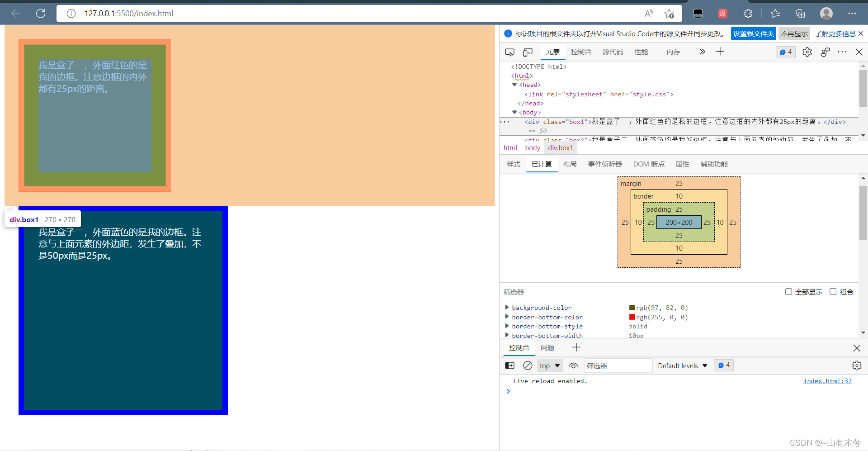Image resolution: width=868 pixels, height=451 pixels.
Task: Click DevTools feedback people icon
Action: (825, 52)
